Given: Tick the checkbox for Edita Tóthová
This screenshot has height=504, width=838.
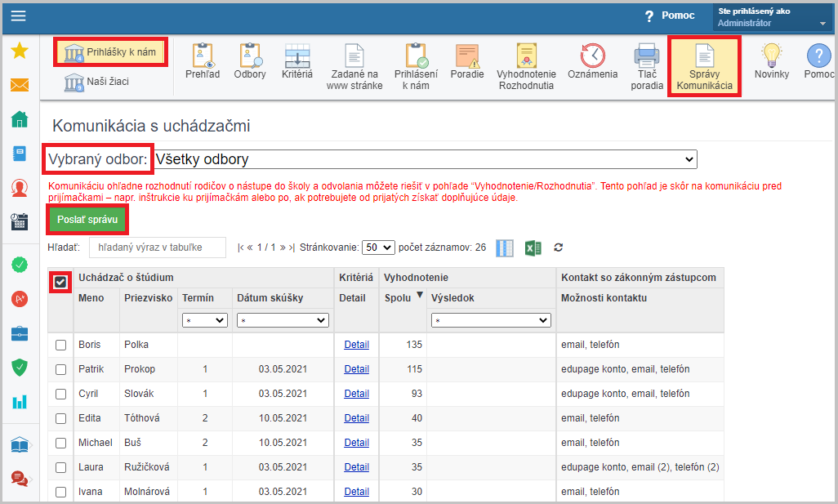Looking at the screenshot, I should coord(61,419).
